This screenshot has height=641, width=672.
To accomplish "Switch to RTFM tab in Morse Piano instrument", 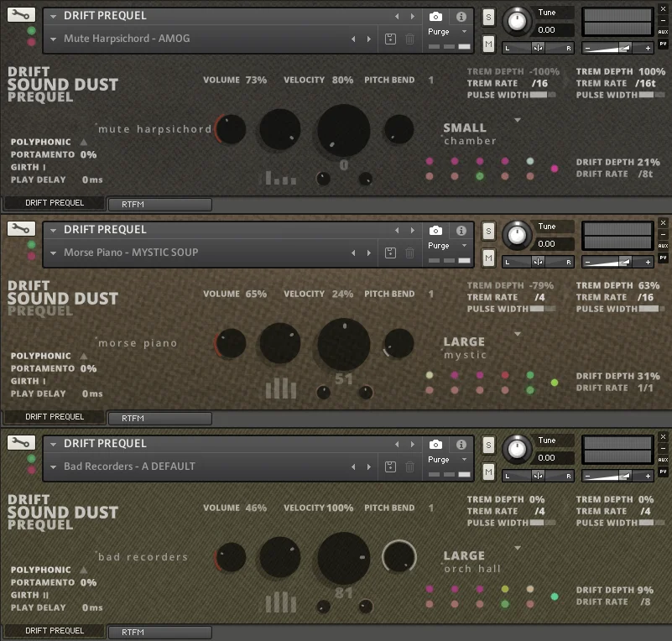I will coord(160,418).
